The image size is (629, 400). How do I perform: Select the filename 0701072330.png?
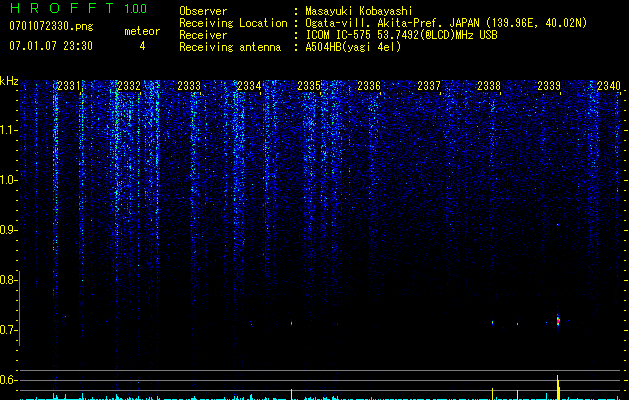coord(51,26)
